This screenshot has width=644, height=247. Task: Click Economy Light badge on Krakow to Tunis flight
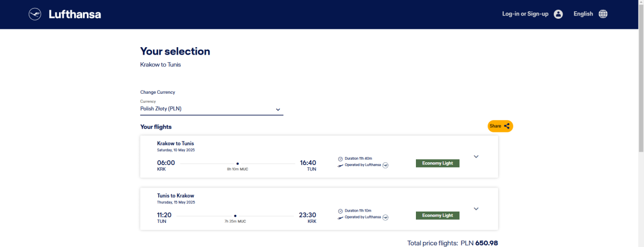click(437, 163)
